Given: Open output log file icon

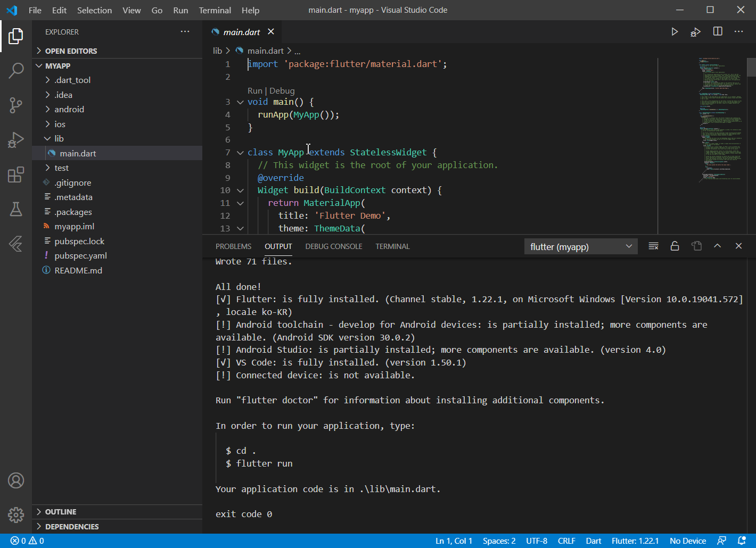Looking at the screenshot, I should [x=696, y=246].
